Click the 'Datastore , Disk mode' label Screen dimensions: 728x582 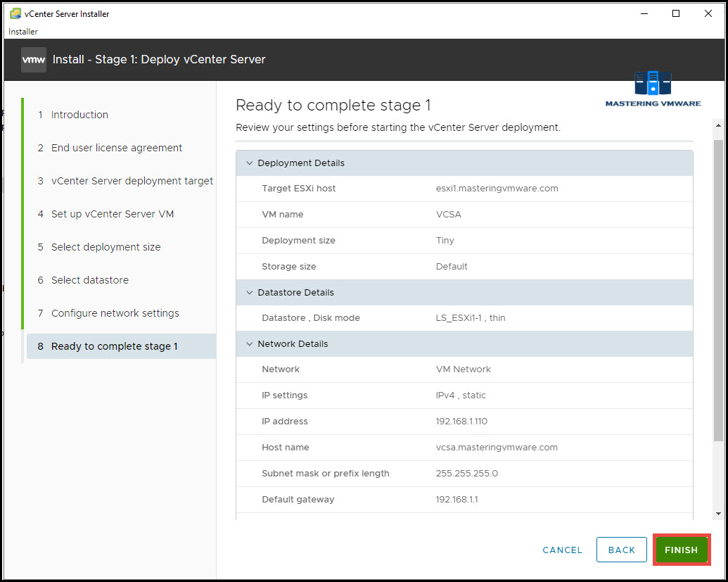pyautogui.click(x=311, y=318)
